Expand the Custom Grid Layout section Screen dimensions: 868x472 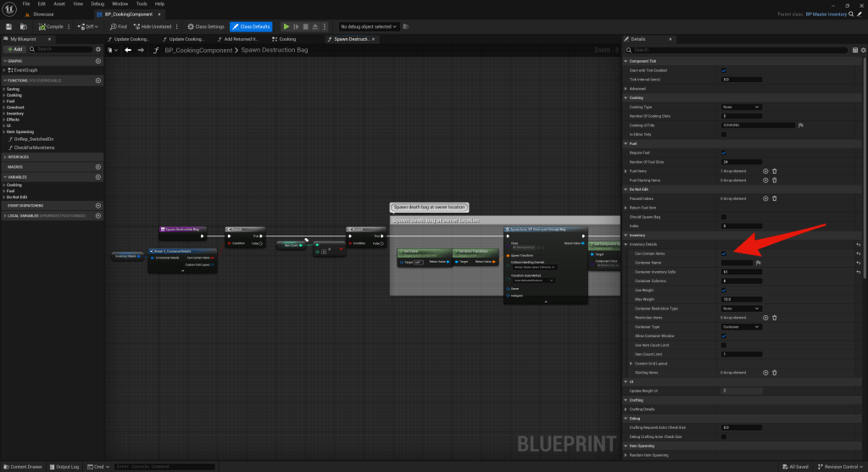pyautogui.click(x=632, y=363)
